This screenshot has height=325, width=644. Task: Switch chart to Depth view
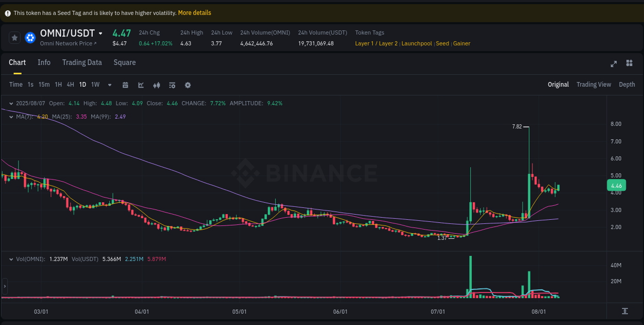click(626, 84)
